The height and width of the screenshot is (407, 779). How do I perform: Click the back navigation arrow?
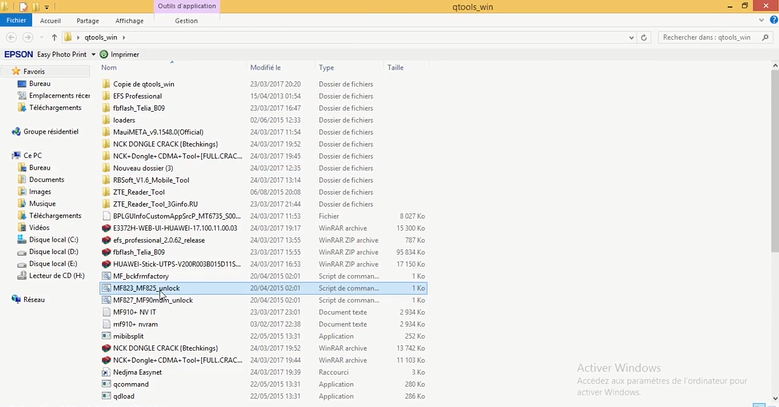tap(11, 37)
